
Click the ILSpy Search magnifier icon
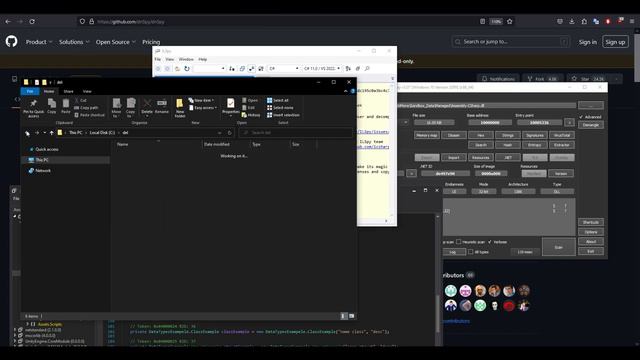367,69
